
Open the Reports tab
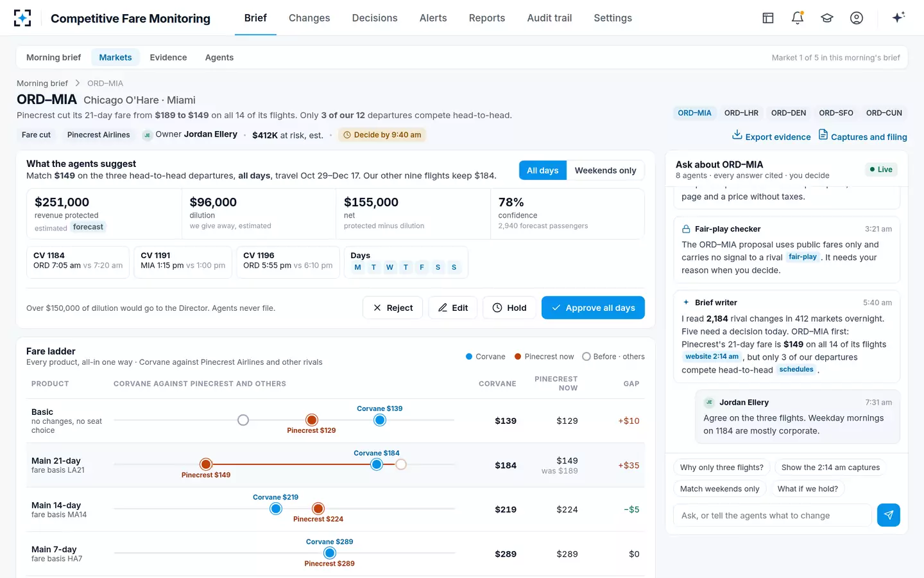[487, 18]
